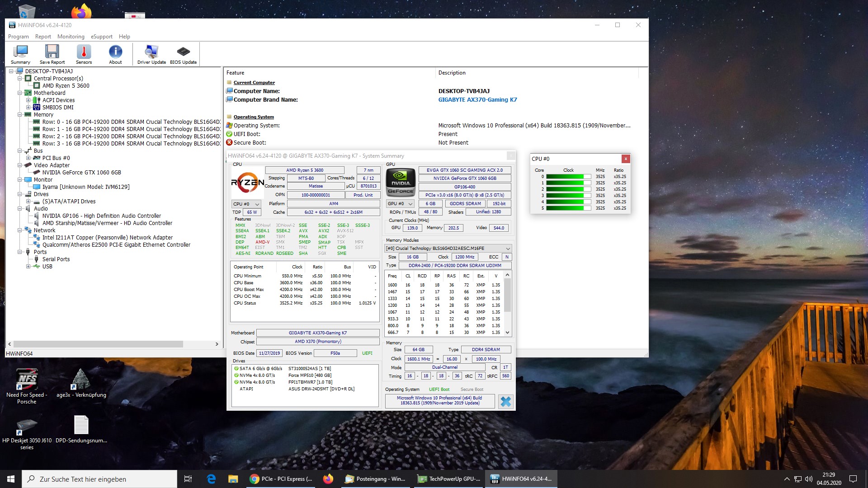
Task: Click the Save Report floppy icon
Action: pos(52,54)
